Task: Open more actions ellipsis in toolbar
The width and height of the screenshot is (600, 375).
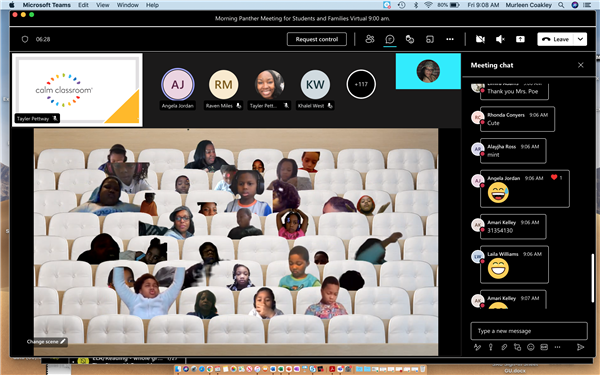Action: pyautogui.click(x=450, y=39)
